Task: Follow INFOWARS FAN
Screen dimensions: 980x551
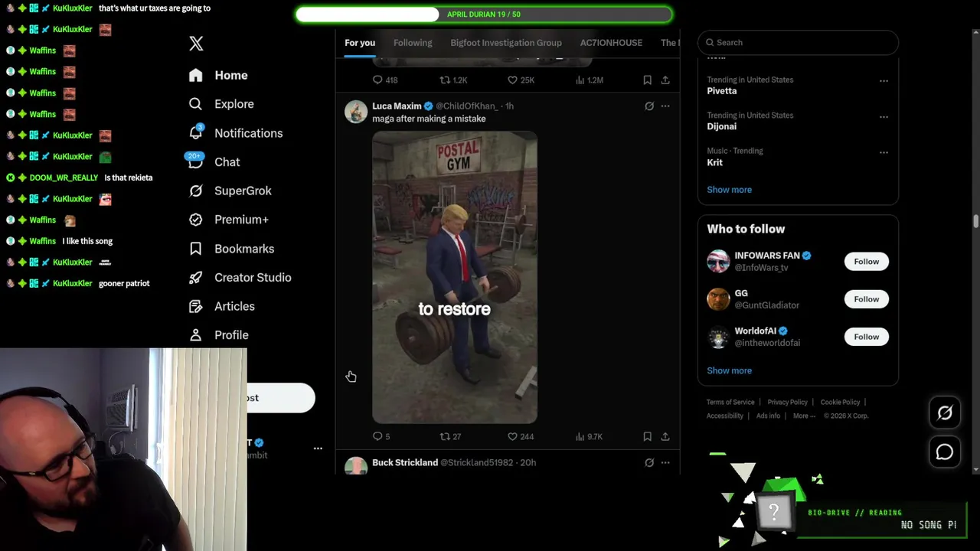Action: click(x=867, y=262)
